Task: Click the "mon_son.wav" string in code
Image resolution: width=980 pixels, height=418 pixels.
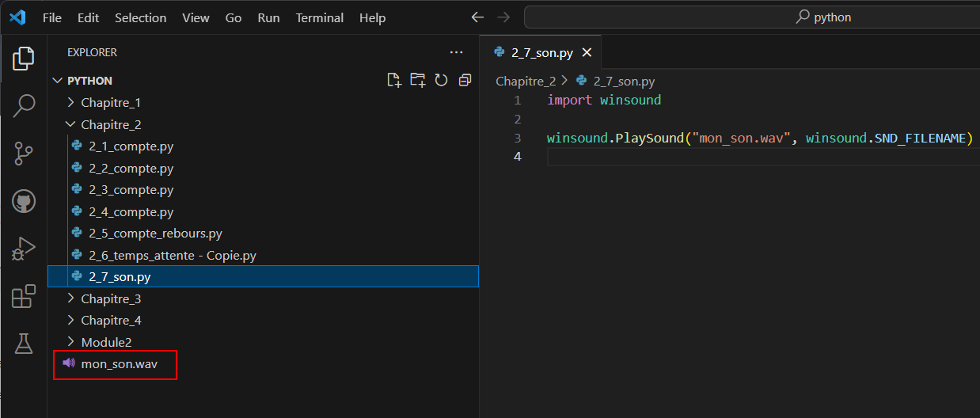Action: pos(741,138)
